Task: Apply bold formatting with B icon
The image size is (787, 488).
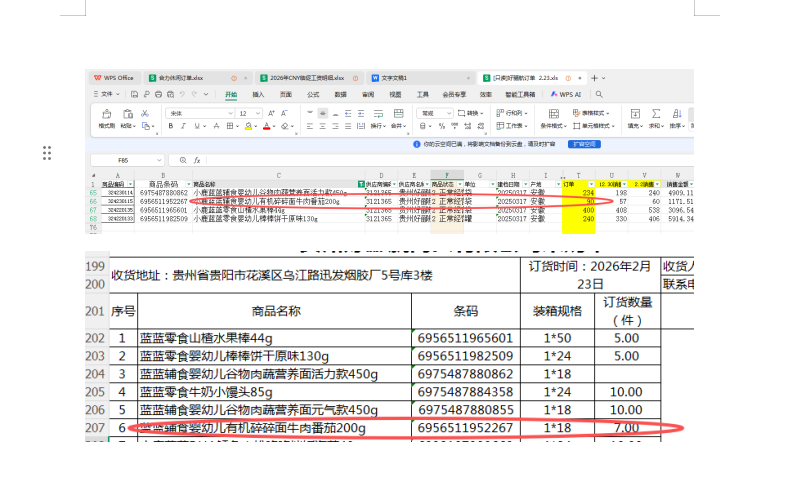Action: pyautogui.click(x=171, y=127)
